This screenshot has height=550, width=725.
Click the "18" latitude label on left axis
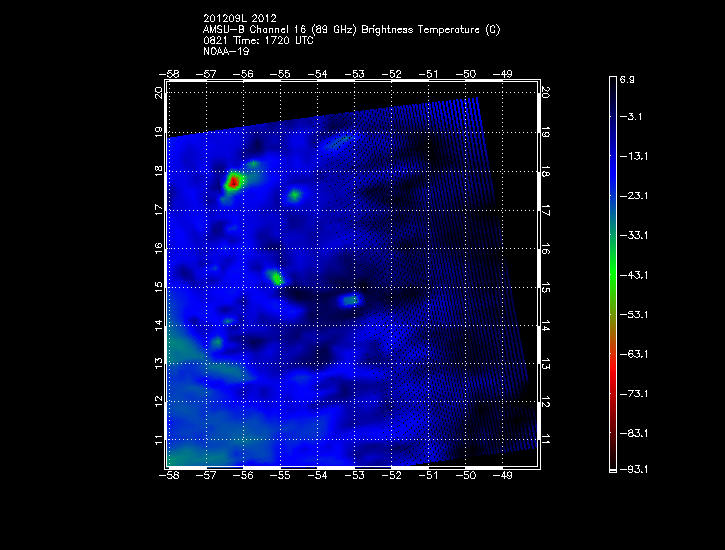coord(159,171)
